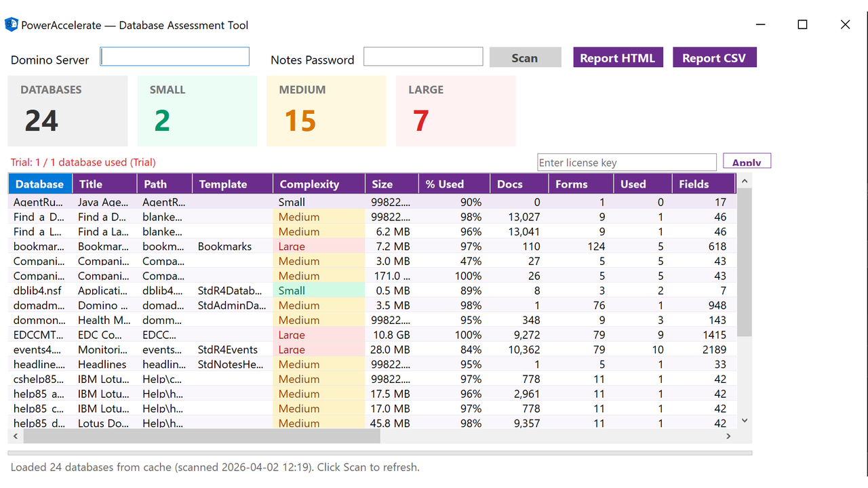Sort by the Docs column header

point(518,184)
